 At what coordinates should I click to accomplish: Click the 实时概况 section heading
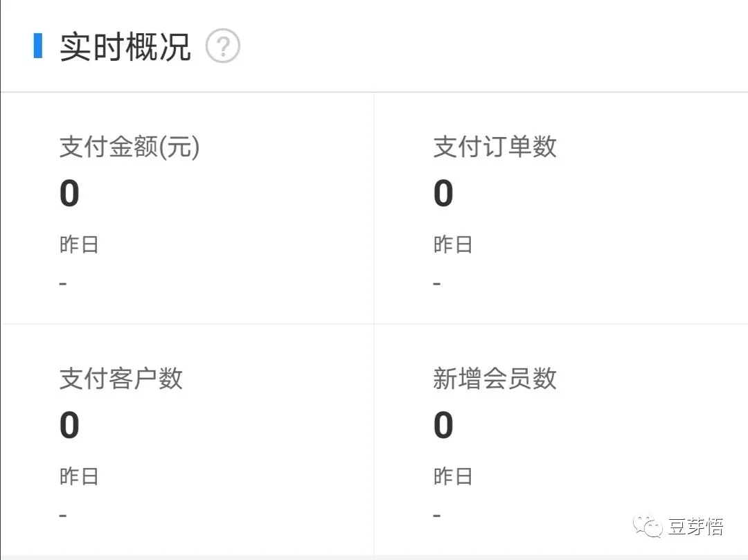coord(125,46)
